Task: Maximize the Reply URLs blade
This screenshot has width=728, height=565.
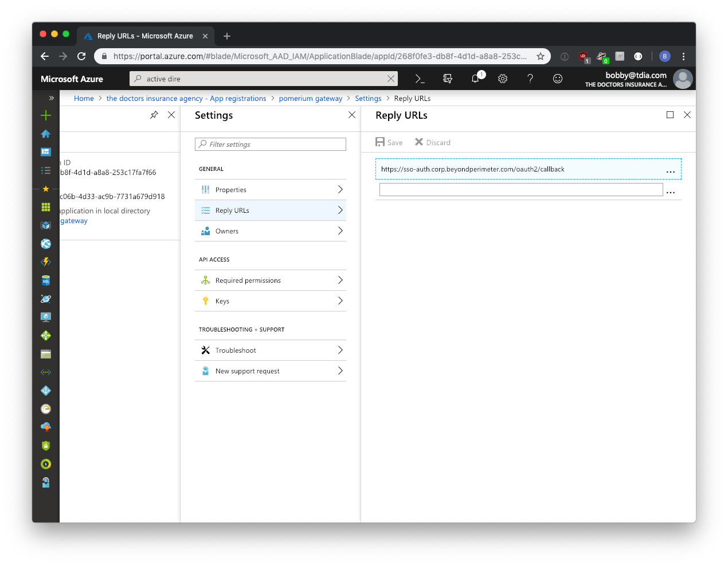Action: pyautogui.click(x=670, y=115)
